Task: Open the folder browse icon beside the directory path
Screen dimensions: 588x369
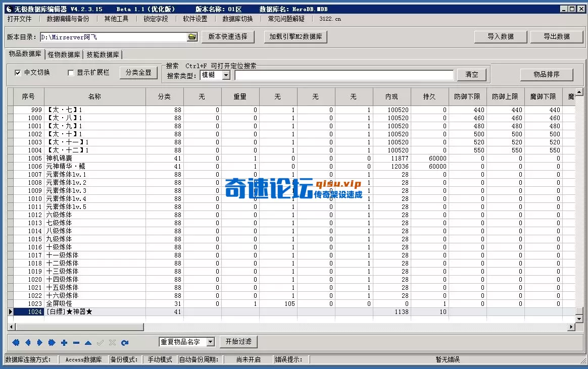Action: tap(192, 36)
